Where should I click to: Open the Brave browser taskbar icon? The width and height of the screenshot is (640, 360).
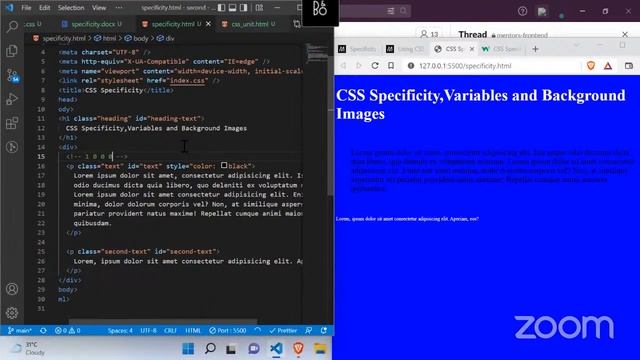click(x=298, y=349)
